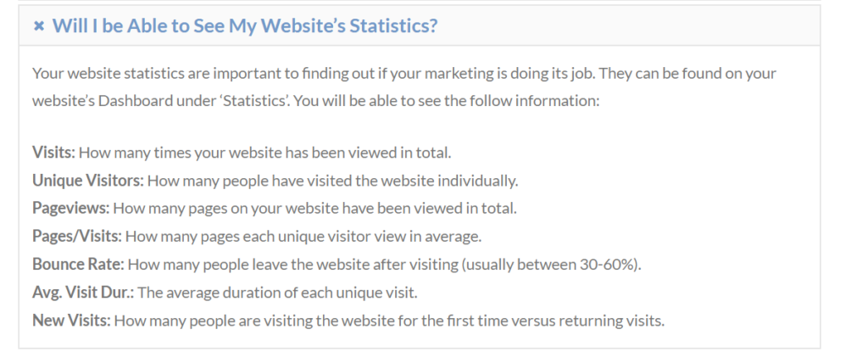Click the bold 'Avg. Visit Dur.:' label
The height and width of the screenshot is (352, 868).
(82, 293)
